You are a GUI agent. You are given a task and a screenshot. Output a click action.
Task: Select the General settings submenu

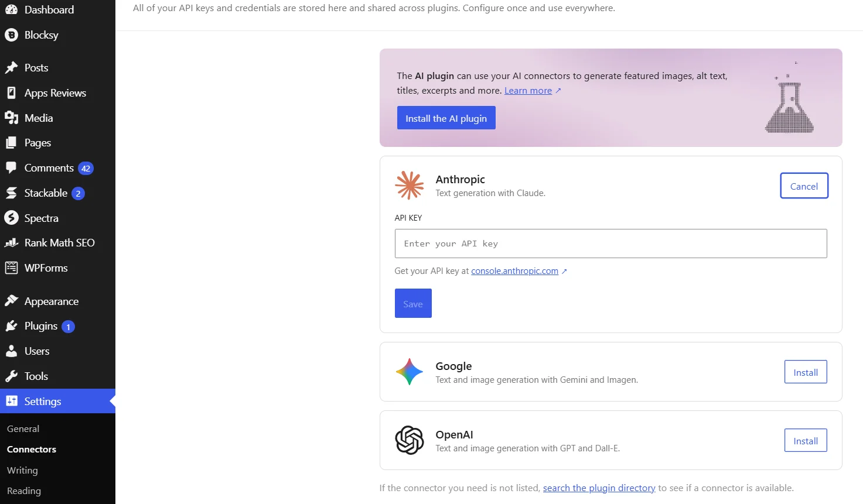[23, 429]
